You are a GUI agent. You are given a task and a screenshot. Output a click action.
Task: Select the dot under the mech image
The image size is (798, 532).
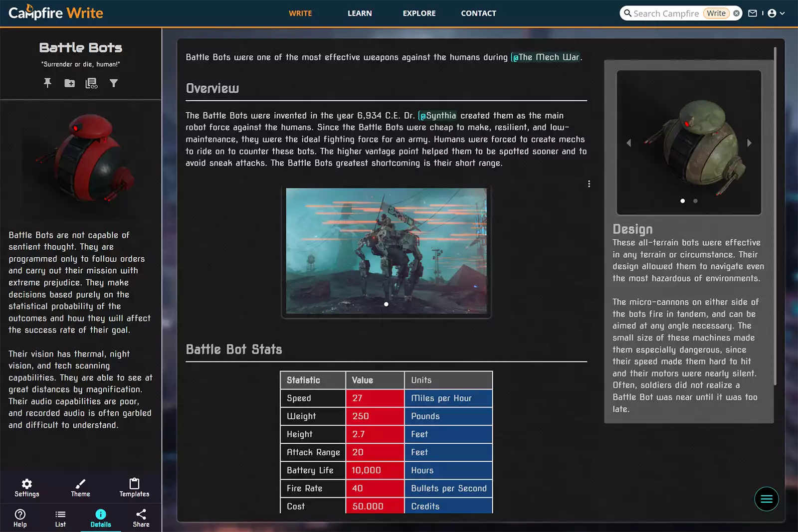click(386, 304)
